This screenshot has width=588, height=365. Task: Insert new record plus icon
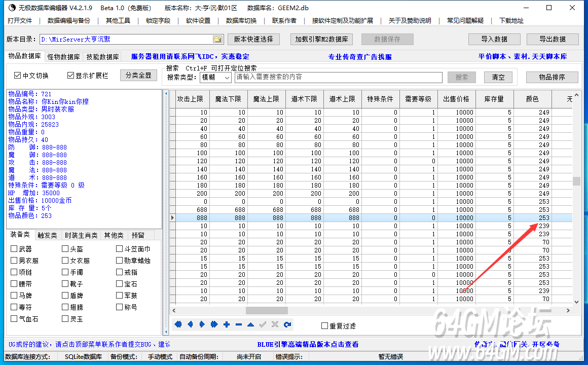click(227, 324)
